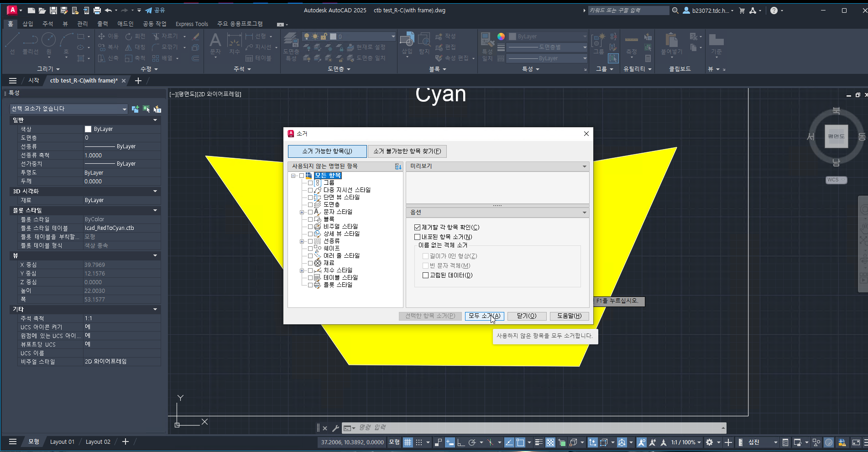Select the Line (선) draw tool
The width and height of the screenshot is (868, 452).
(12, 44)
